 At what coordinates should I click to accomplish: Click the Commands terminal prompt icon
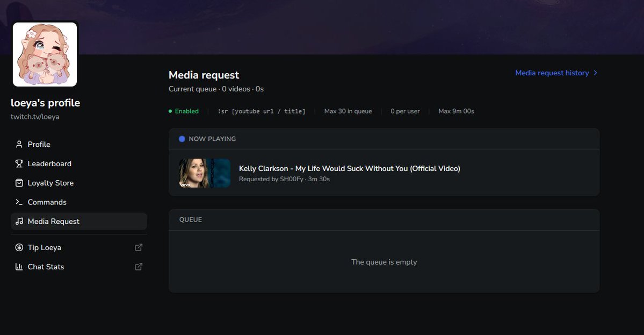point(19,202)
